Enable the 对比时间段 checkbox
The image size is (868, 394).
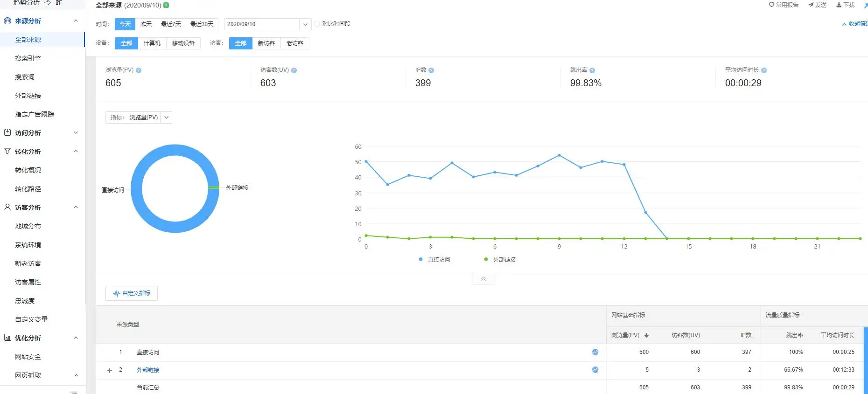click(317, 24)
